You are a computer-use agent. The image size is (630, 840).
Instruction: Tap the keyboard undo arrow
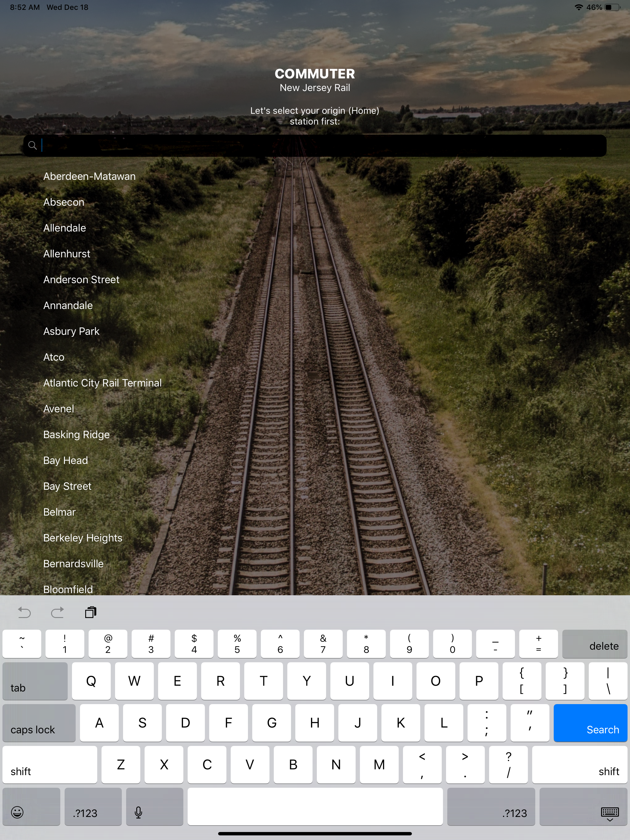[24, 612]
